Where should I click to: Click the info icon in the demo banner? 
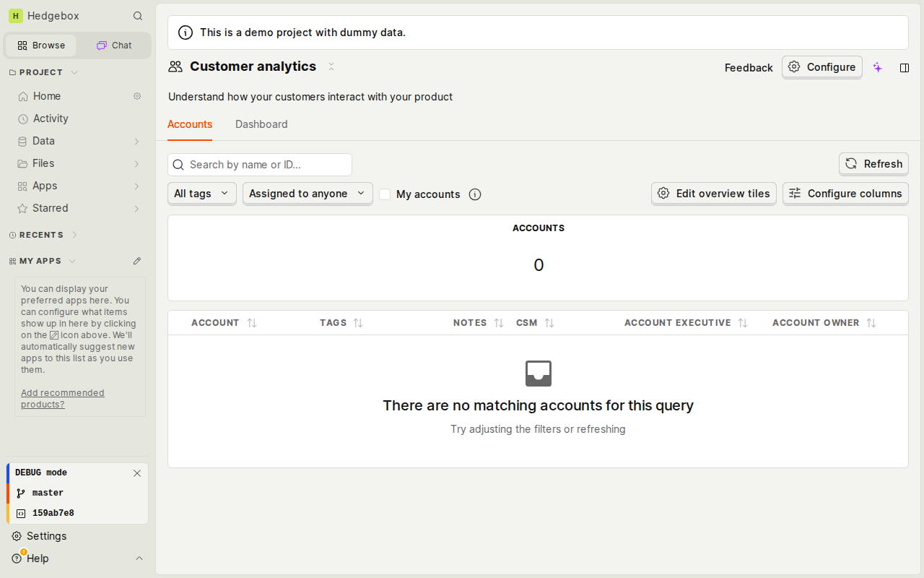tap(186, 33)
